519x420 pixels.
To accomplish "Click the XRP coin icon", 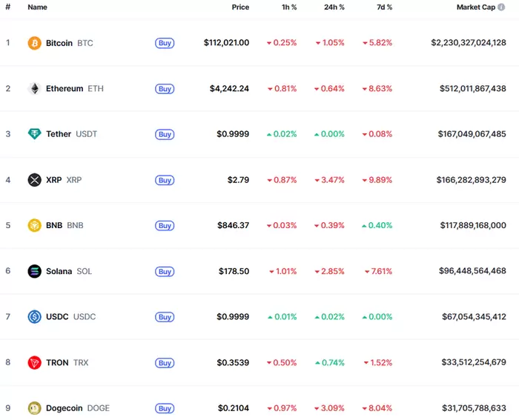I will tap(34, 180).
